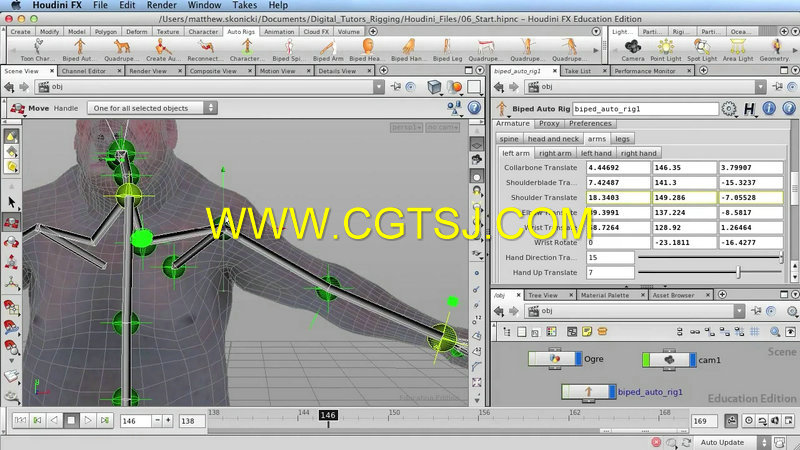
Task: Open the Render menu
Action: pyautogui.click(x=161, y=5)
